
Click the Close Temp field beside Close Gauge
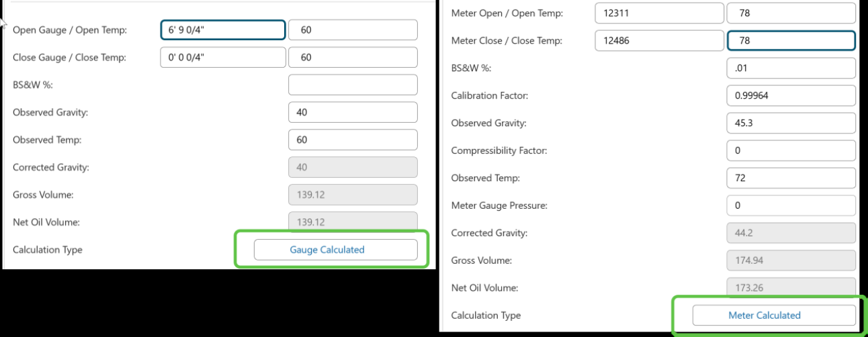353,58
